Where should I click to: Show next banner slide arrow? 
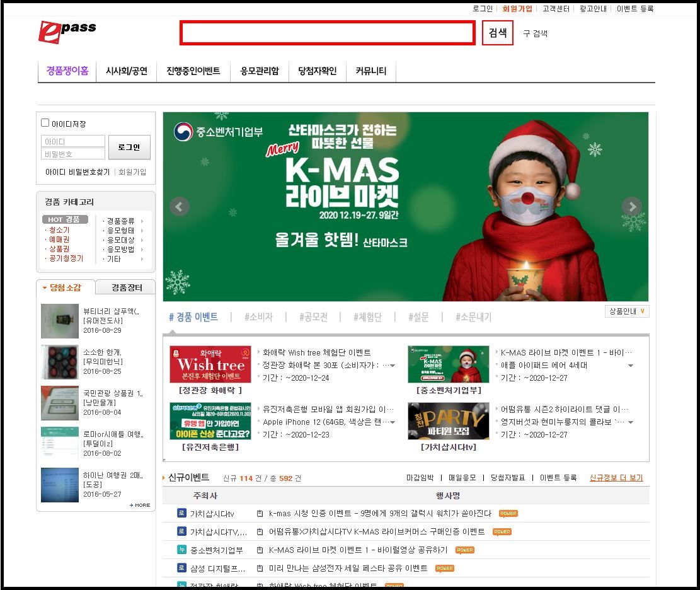(632, 206)
